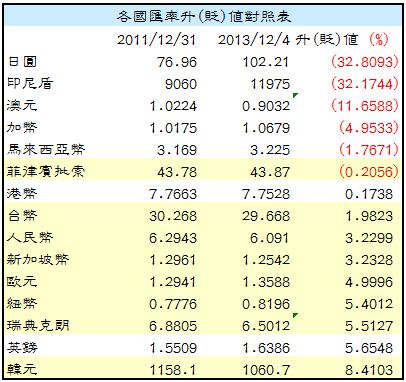Image resolution: width=406 pixels, height=382 pixels.
Task: Select the 港幣 row label
Action: [22, 194]
